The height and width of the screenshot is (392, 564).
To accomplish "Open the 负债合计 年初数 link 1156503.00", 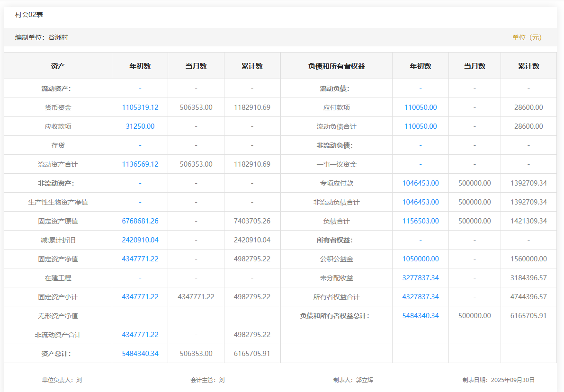I will pos(421,221).
